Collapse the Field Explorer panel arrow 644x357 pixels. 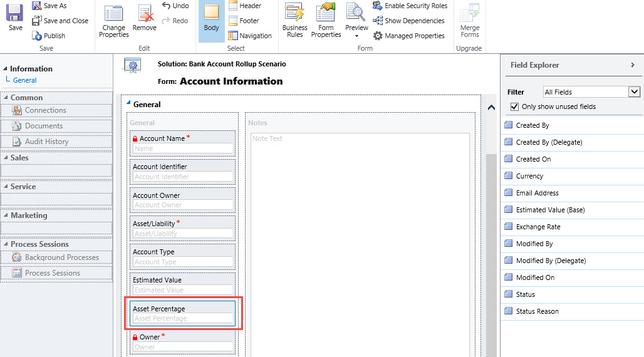click(x=633, y=65)
